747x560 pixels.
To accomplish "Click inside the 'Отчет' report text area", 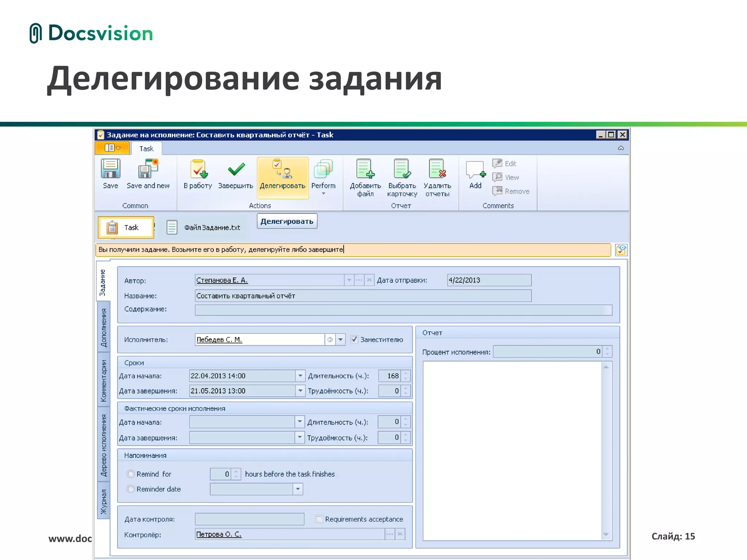I will tap(512, 450).
